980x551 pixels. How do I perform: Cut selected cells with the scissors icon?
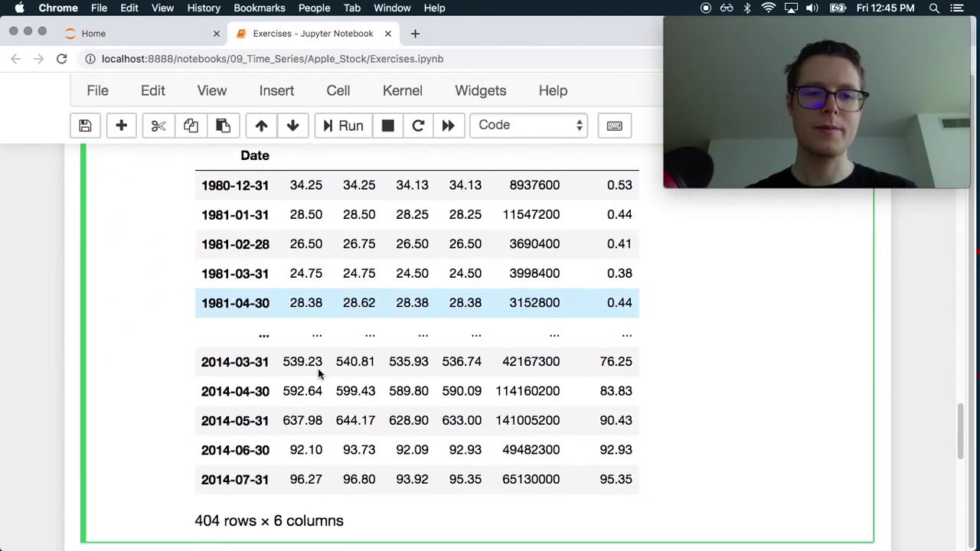coord(158,126)
